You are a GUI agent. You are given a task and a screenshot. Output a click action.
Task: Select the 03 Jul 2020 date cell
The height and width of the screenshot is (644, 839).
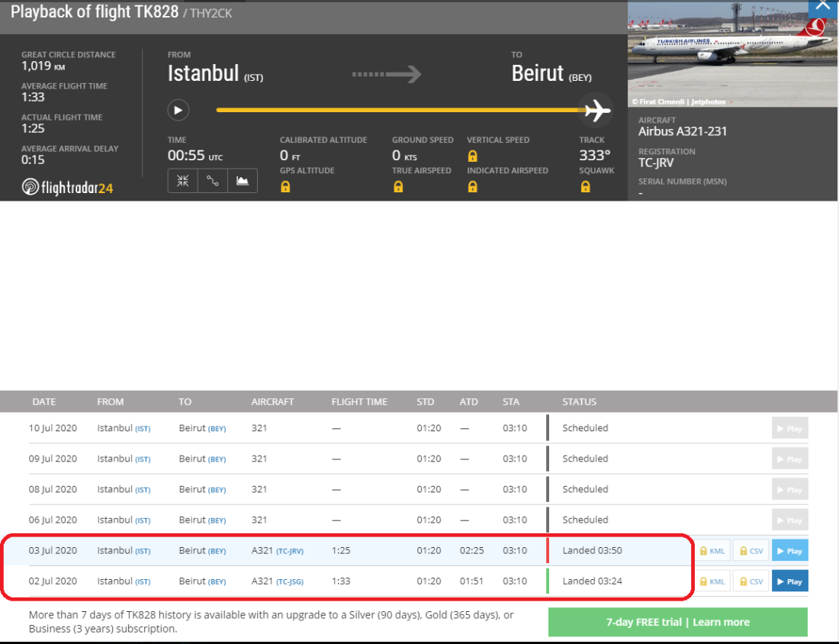tap(53, 550)
